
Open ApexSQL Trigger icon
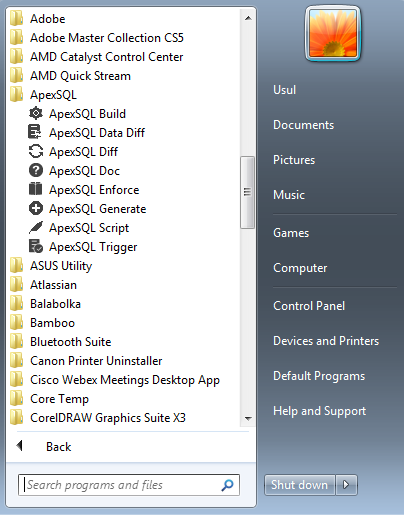click(36, 246)
